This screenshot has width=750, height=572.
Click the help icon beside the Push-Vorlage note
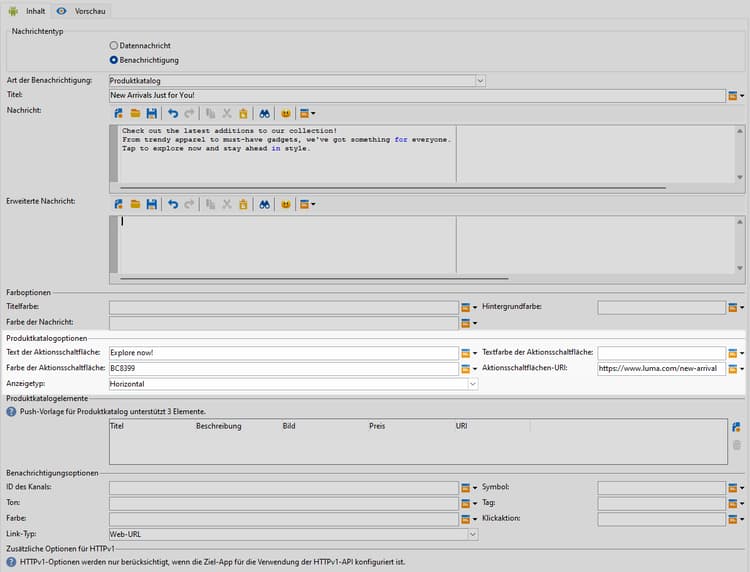click(11, 411)
